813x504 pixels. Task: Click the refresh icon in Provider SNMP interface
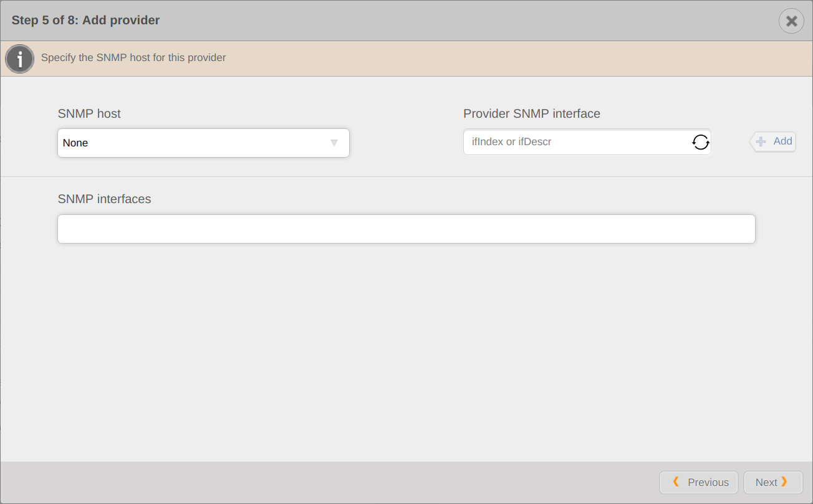coord(701,142)
